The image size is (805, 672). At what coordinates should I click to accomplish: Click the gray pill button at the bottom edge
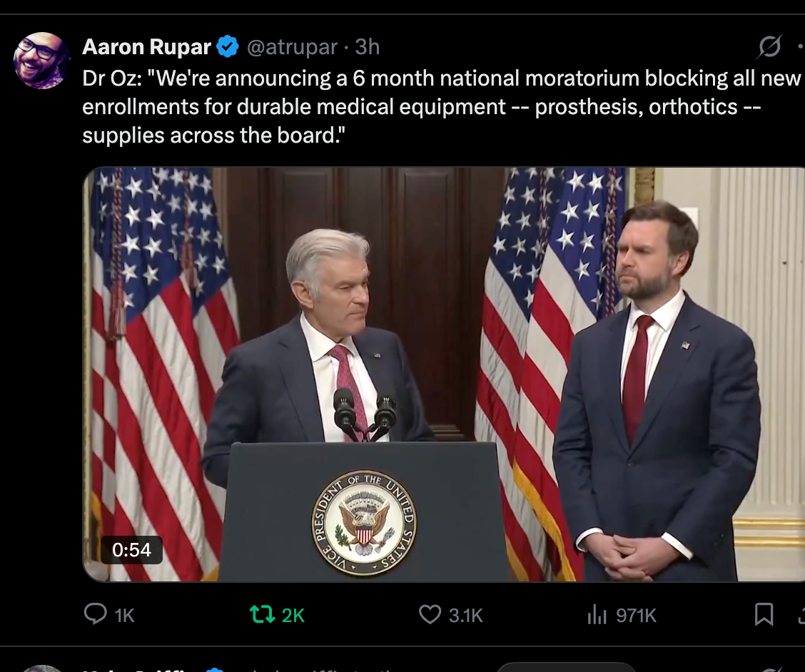click(x=566, y=669)
